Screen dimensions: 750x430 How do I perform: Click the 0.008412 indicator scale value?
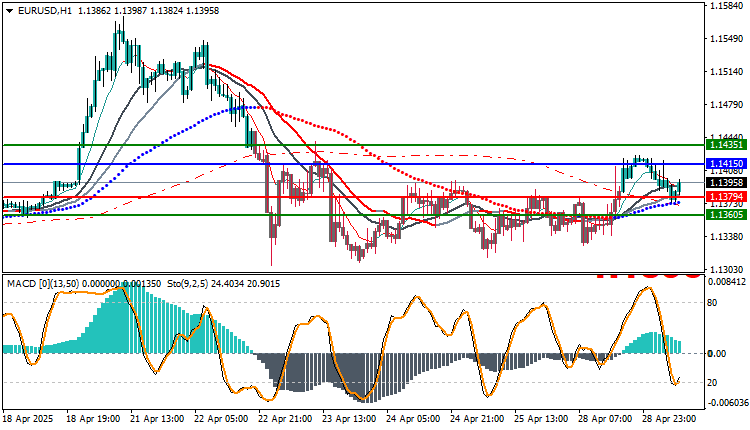pos(727,282)
